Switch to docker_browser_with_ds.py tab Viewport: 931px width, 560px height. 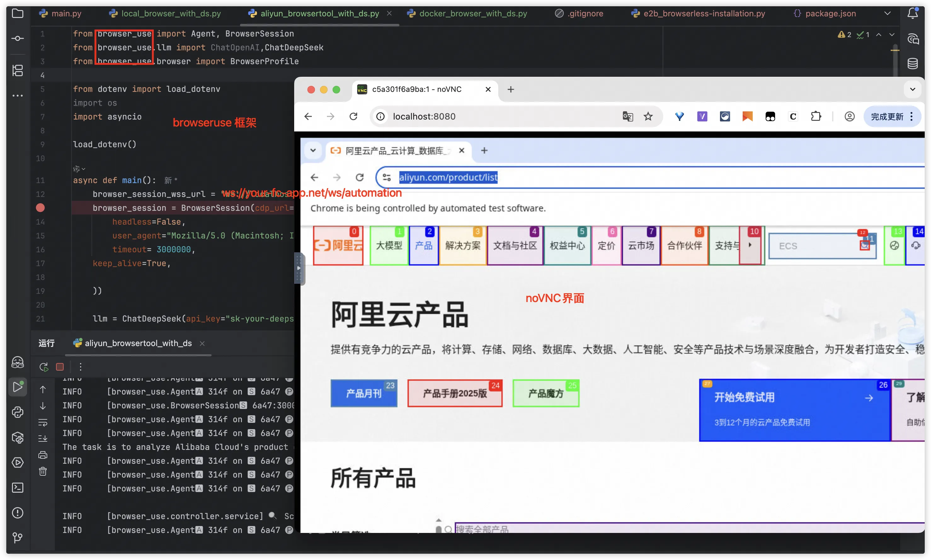point(473,14)
